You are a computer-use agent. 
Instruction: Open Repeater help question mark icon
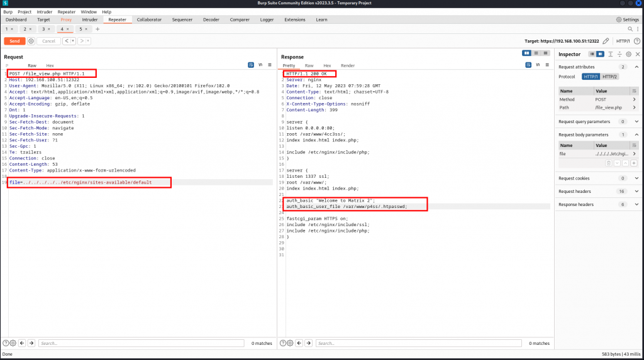[x=637, y=41]
